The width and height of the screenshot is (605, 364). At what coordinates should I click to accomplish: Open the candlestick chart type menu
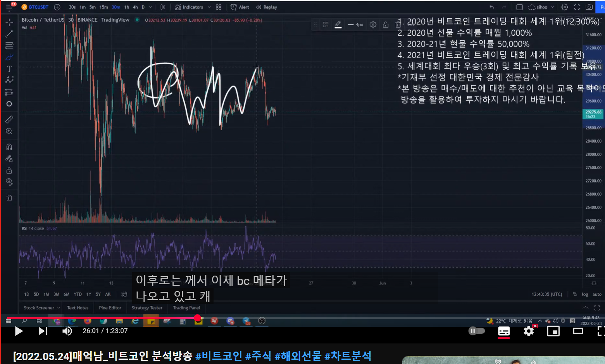[x=163, y=7]
